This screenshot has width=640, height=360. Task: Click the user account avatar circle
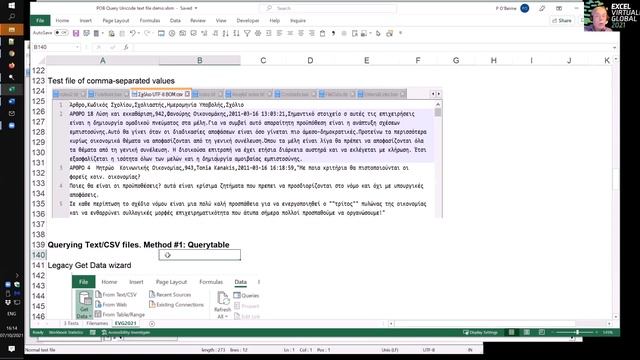tap(525, 8)
